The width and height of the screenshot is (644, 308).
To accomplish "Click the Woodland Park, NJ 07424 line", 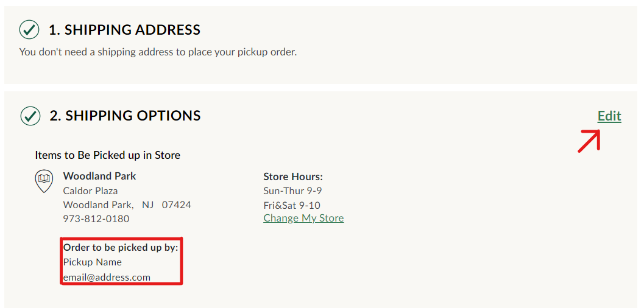I will coord(127,205).
